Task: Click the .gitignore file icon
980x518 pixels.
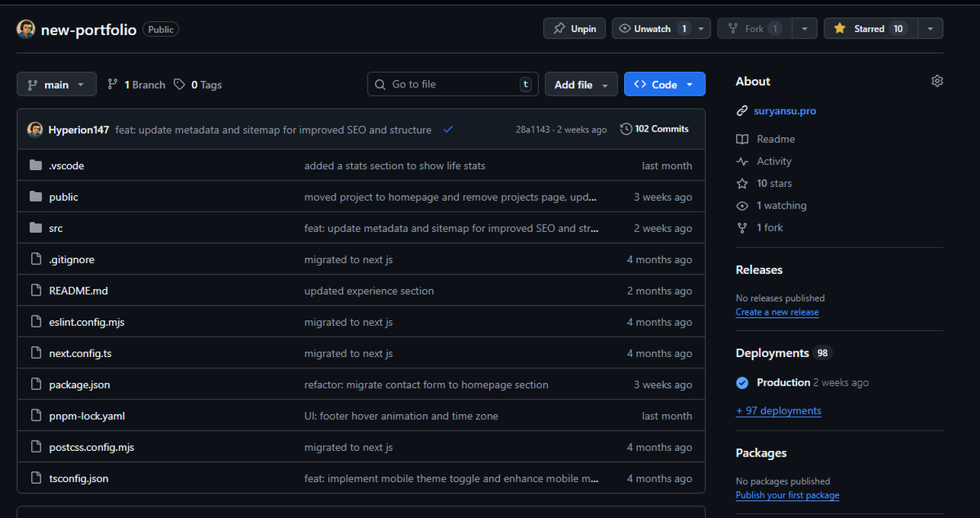Action: coord(35,259)
